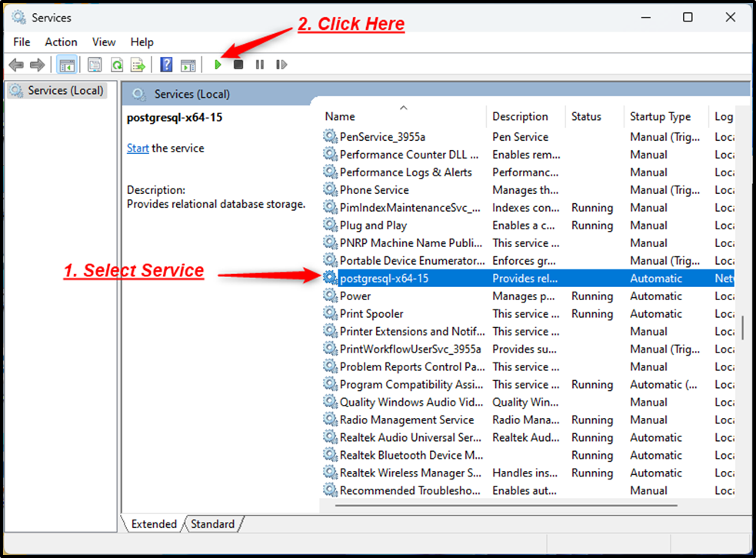Click the Pause Service toolbar icon
756x558 pixels.
point(259,64)
